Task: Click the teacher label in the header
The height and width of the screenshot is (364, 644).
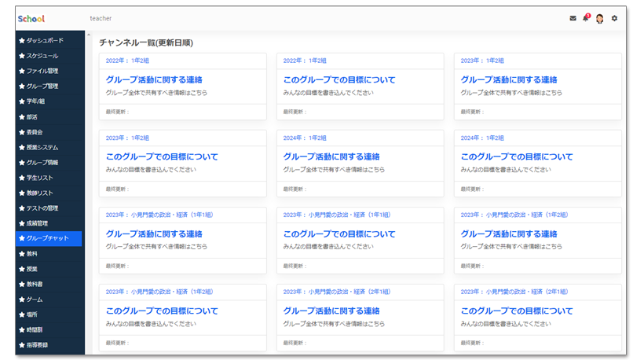Action: click(x=101, y=19)
